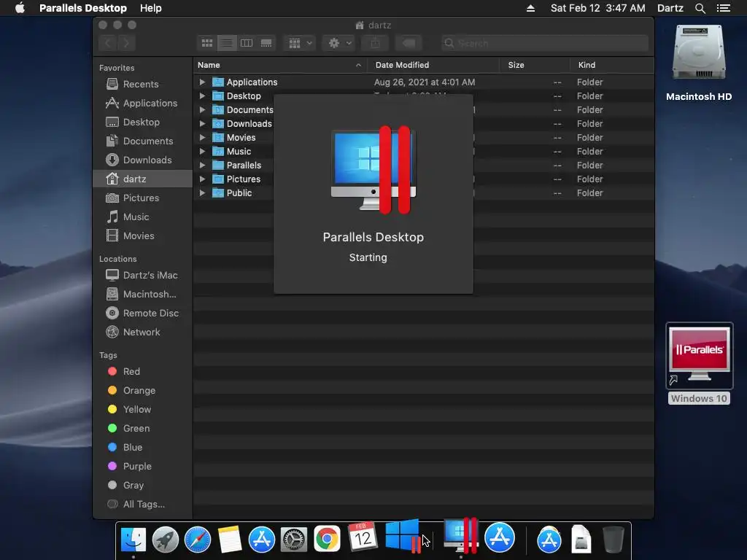Sort by the Kind column header
Image resolution: width=747 pixels, height=560 pixels.
pos(611,65)
